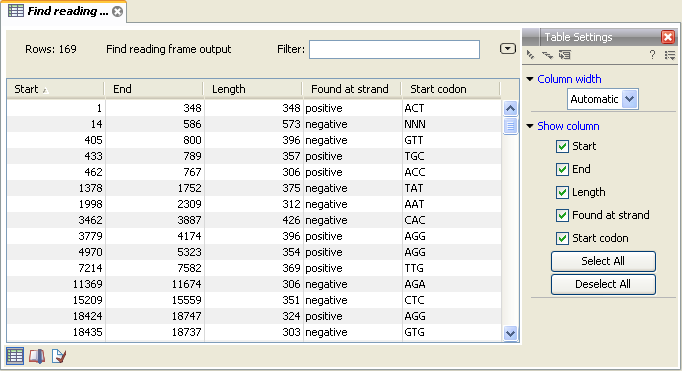
Task: Select the cell with length 357
Action: coord(254,156)
